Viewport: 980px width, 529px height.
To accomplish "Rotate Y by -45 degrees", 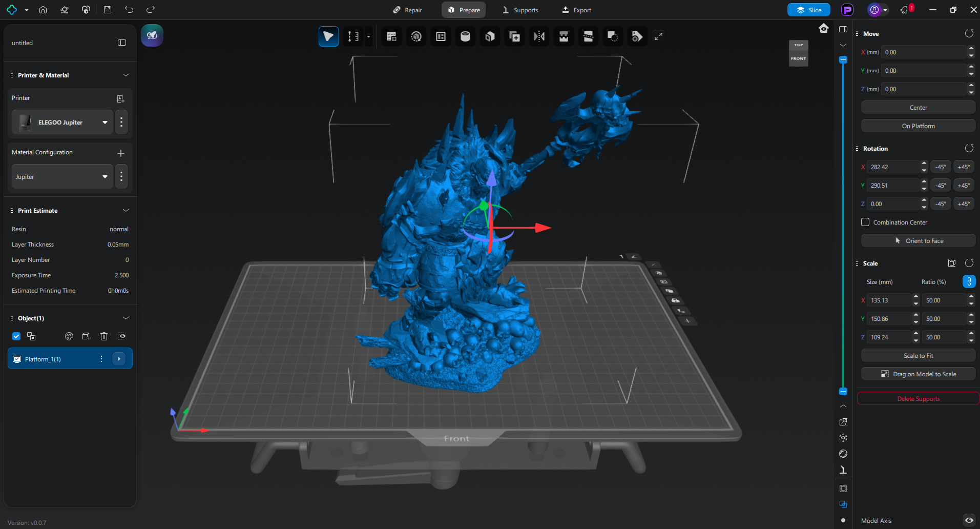I will 941,186.
